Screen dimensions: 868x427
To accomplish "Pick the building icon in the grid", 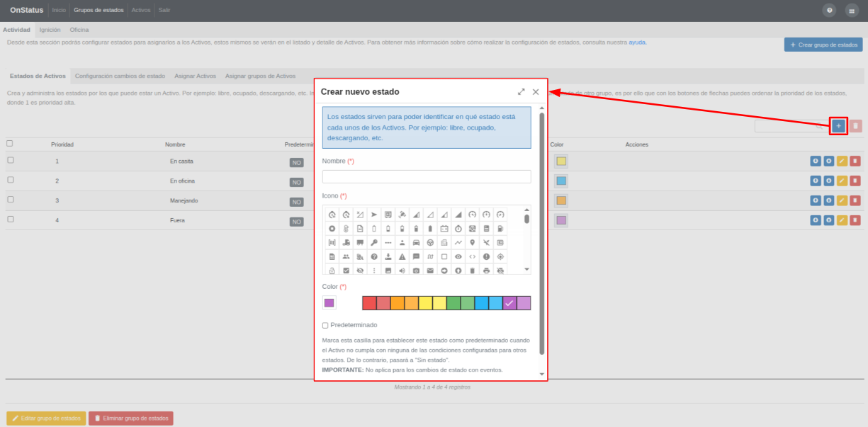I will pyautogui.click(x=444, y=243).
